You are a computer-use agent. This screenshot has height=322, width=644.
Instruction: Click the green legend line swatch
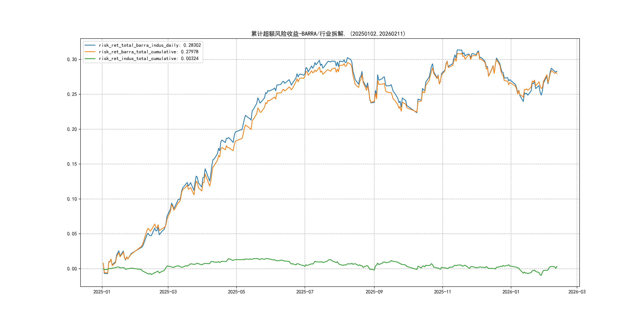[90, 58]
